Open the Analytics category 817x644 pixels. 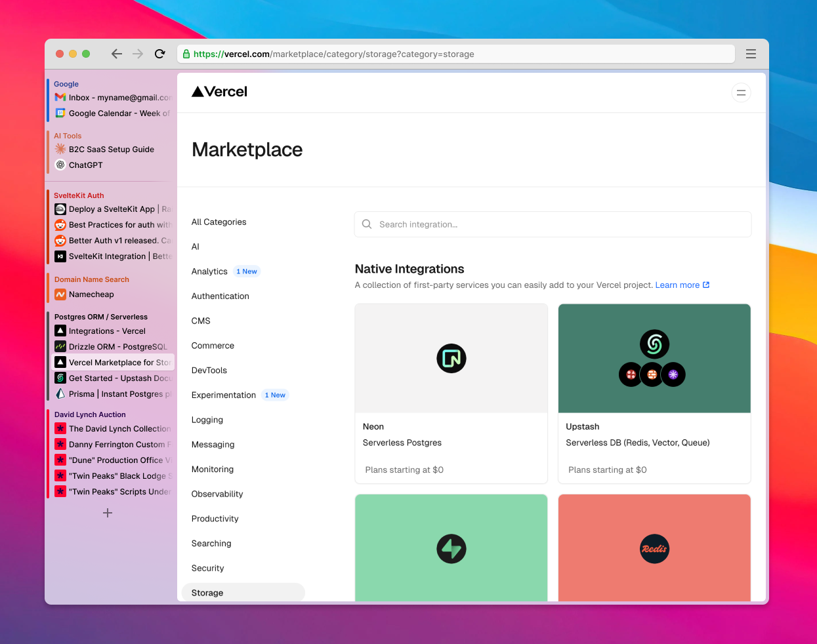(209, 272)
